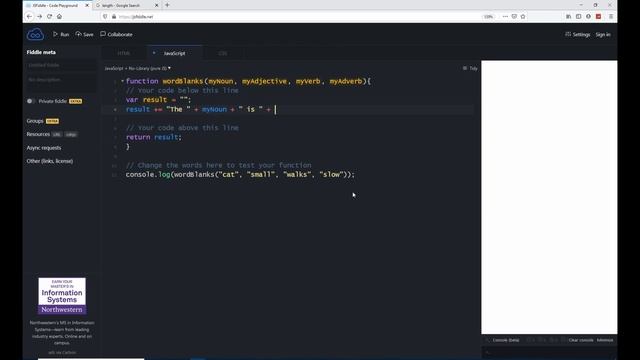640x360 pixels.
Task: Open the Northwestern Information Systems ad
Action: tap(62, 296)
